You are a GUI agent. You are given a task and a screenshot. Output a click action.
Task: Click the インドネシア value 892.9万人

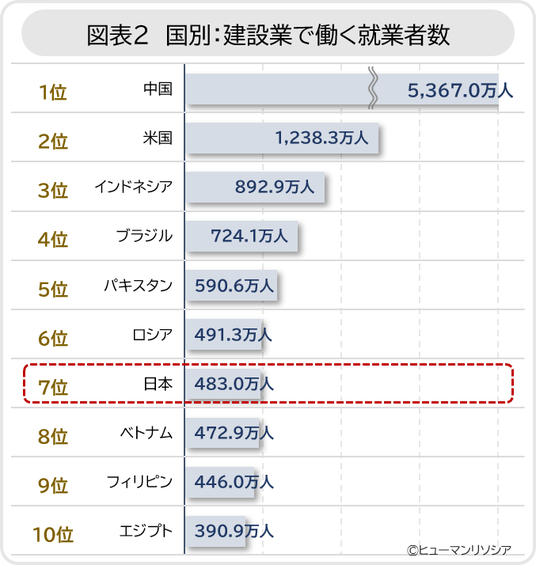tap(274, 187)
